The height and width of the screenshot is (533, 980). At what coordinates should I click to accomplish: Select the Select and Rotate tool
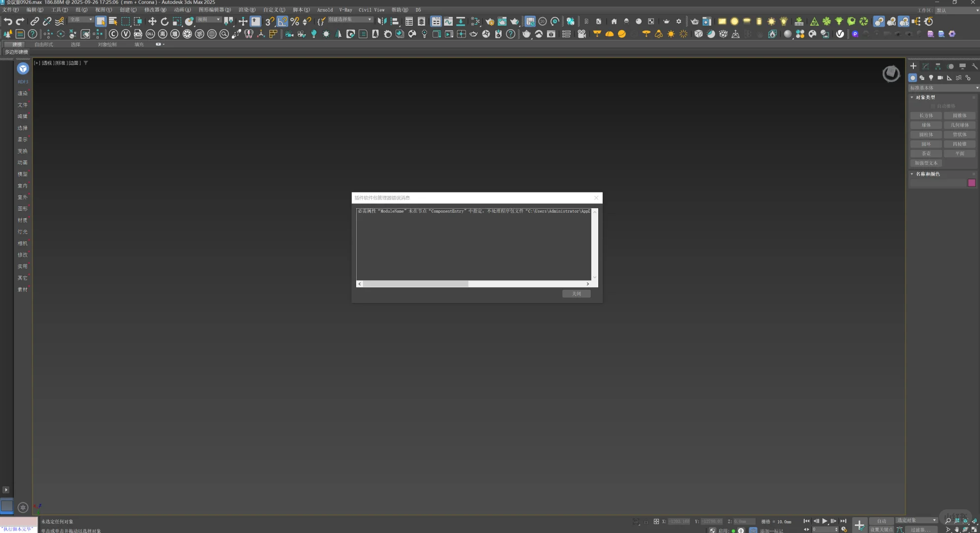(x=164, y=21)
